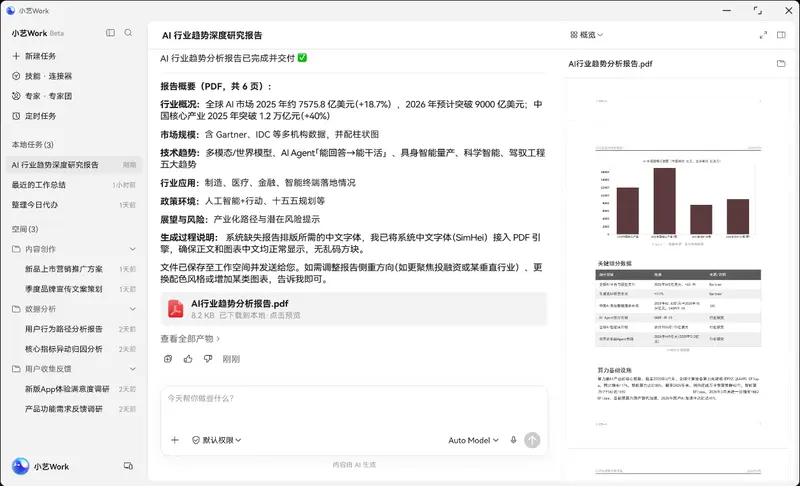Open 最近的工作总结 task
Image resolution: width=800 pixels, height=486 pixels.
point(74,185)
